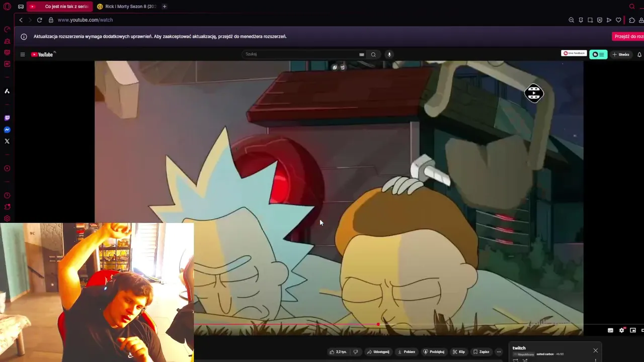Toggle loop in the twitch playlist
Image resolution: width=644 pixels, height=362 pixels.
tap(515, 360)
